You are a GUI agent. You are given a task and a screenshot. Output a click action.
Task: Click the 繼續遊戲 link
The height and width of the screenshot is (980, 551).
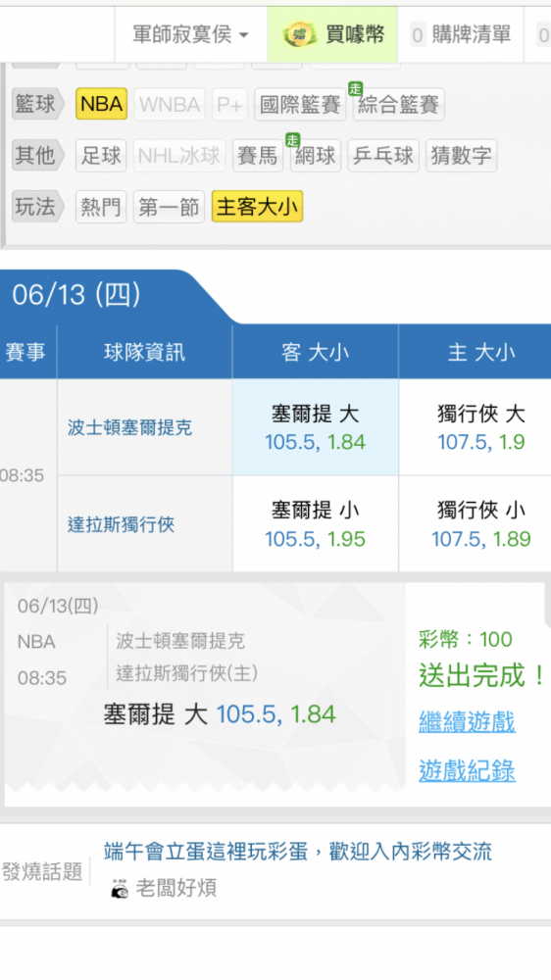[x=467, y=722]
